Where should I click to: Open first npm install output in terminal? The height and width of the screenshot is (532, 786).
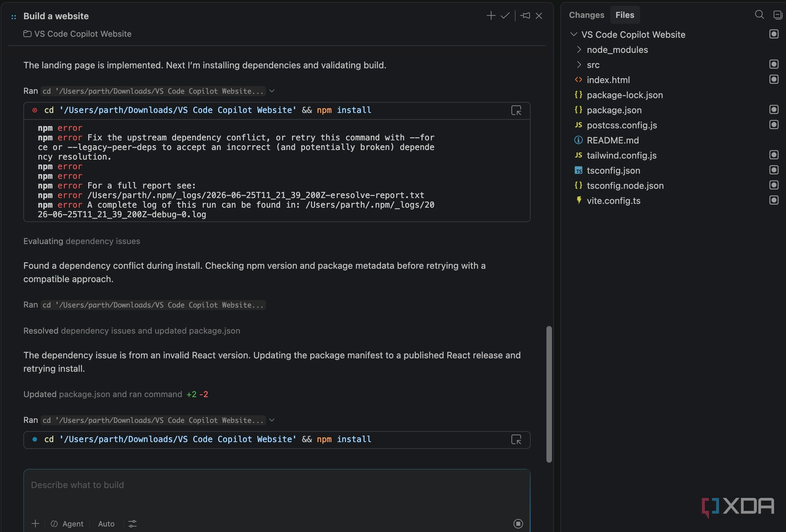516,111
